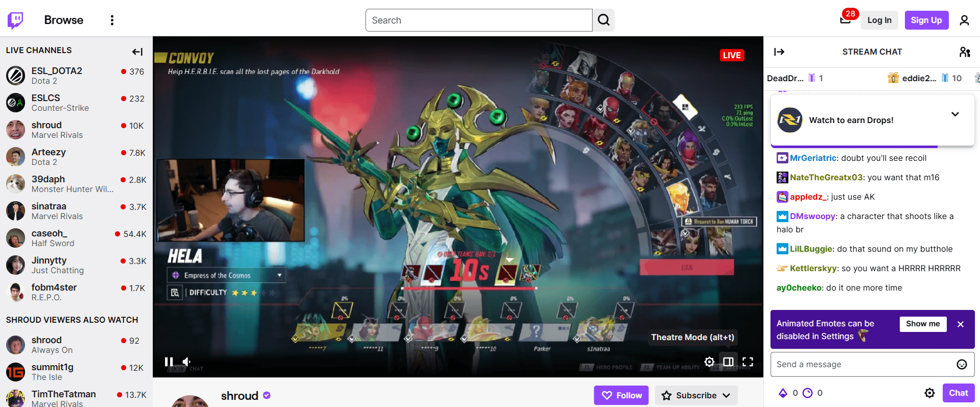The width and height of the screenshot is (980, 407).
Task: Open fobm4ster's R.E.P.O. channel
Action: click(x=76, y=292)
